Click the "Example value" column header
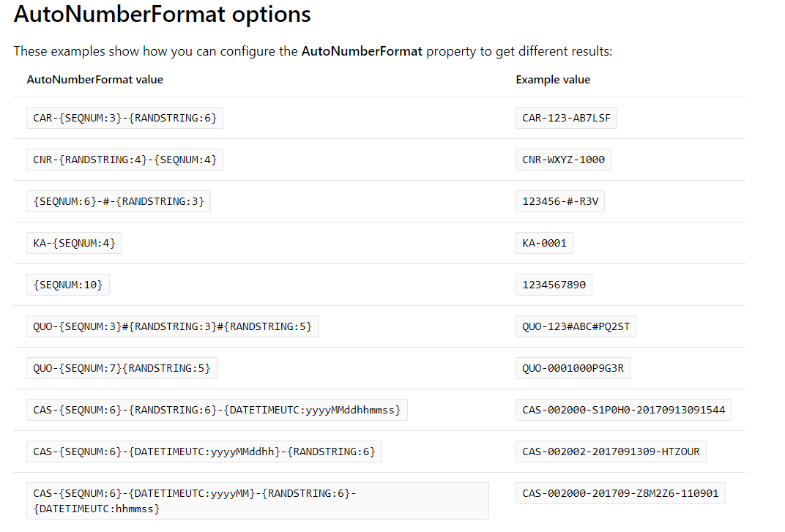This screenshot has height=532, width=785. tap(553, 80)
